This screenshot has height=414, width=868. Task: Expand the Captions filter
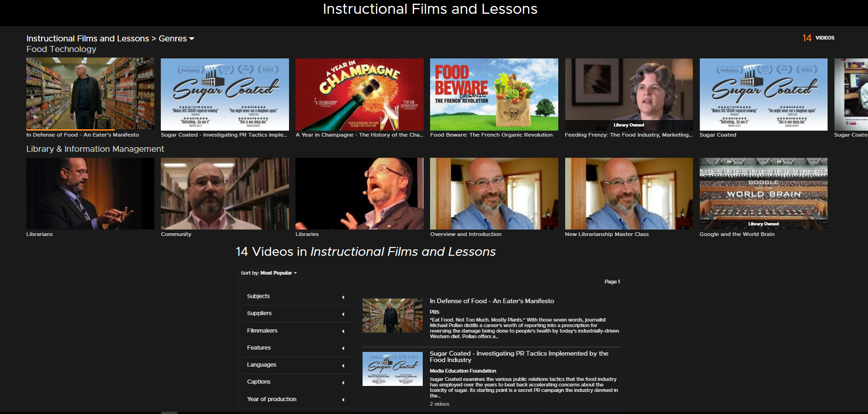tap(296, 382)
